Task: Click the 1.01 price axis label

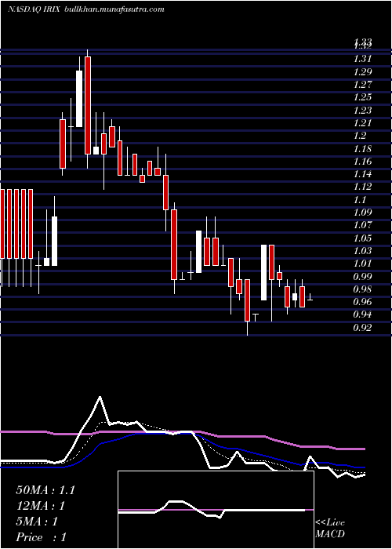Action: tap(362, 264)
